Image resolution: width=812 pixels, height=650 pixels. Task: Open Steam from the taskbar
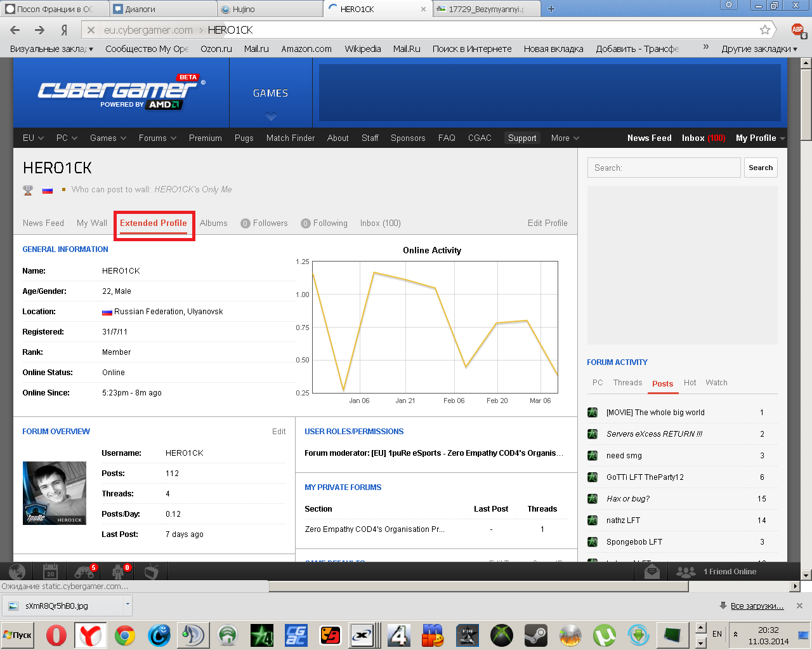536,635
